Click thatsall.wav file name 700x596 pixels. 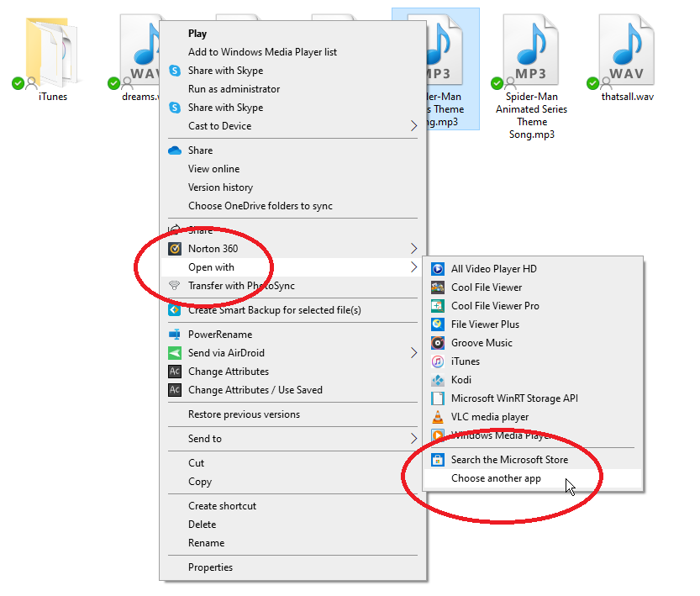click(x=627, y=97)
